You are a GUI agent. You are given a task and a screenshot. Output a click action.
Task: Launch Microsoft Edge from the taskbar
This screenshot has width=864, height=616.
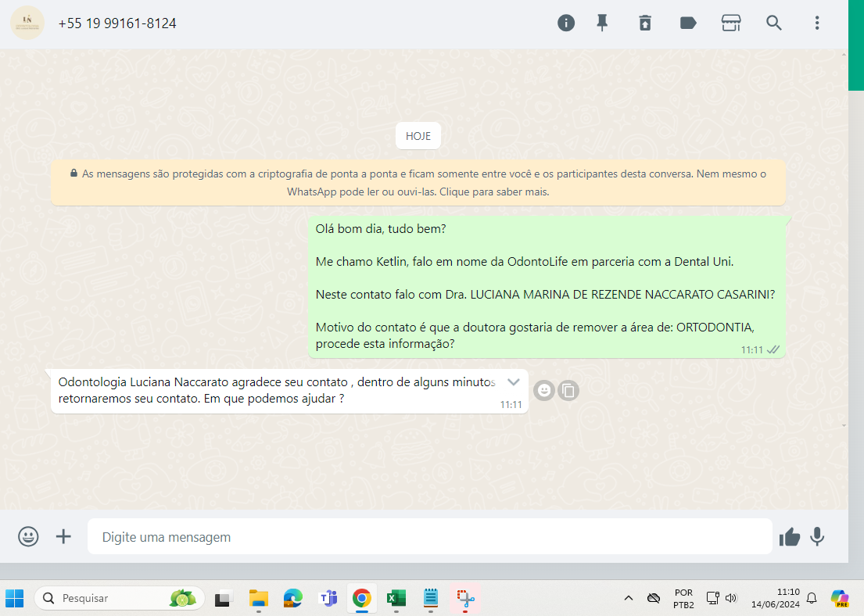pos(293,598)
